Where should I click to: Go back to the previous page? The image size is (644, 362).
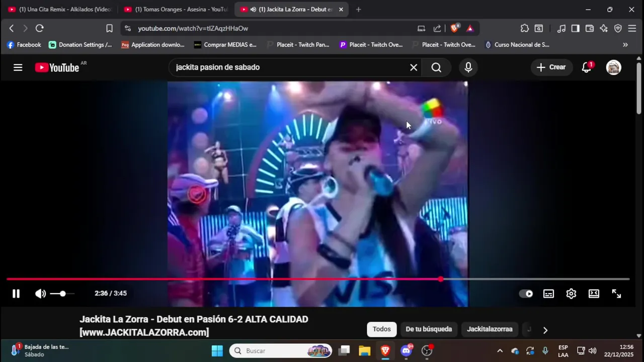point(12,28)
